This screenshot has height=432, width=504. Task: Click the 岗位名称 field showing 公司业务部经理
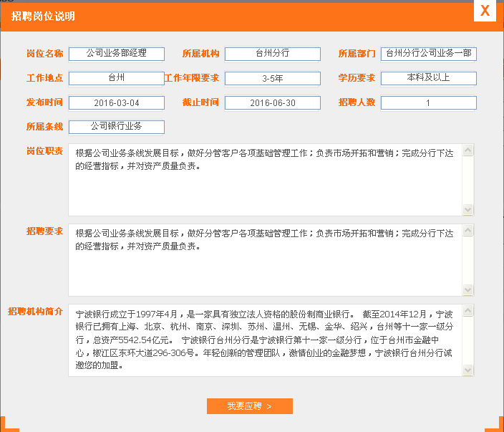(117, 54)
